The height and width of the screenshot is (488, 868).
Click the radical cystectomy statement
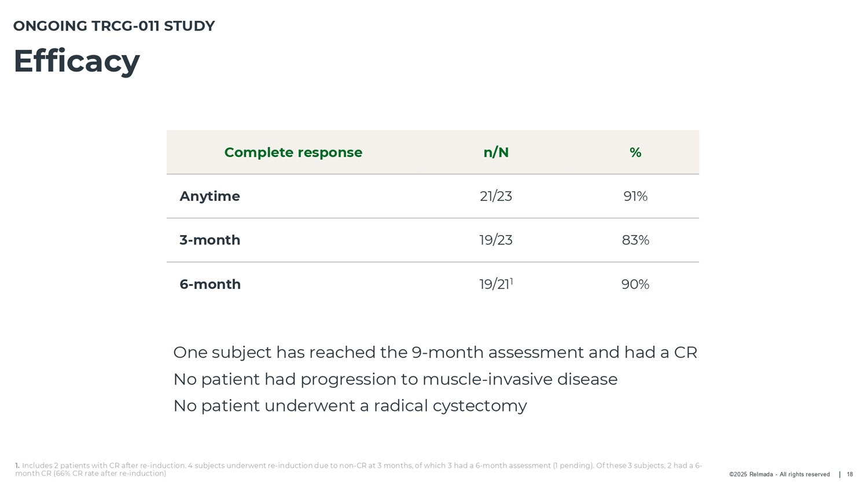tap(350, 406)
